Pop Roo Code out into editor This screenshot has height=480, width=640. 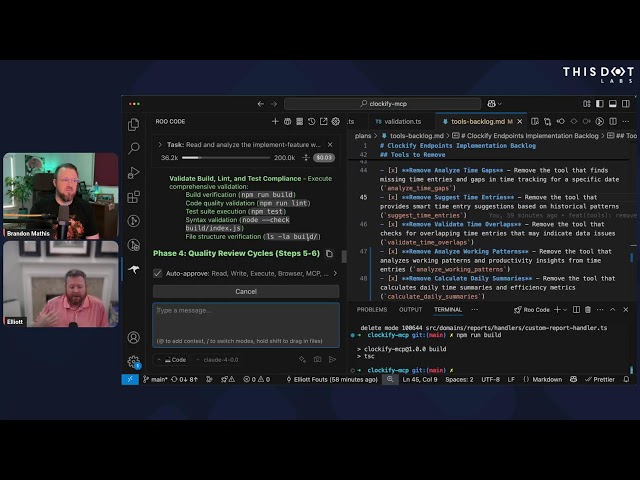tap(324, 122)
